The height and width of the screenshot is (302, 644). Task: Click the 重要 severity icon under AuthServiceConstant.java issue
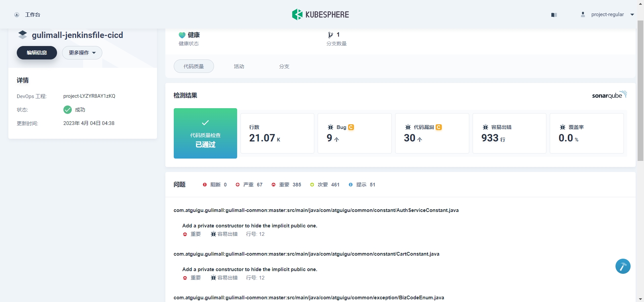point(185,234)
